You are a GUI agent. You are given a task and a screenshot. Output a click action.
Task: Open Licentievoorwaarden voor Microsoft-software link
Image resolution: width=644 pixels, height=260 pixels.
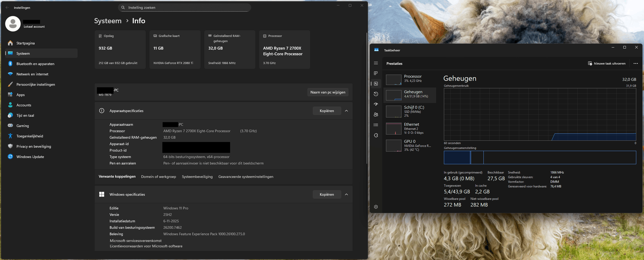[x=146, y=246]
